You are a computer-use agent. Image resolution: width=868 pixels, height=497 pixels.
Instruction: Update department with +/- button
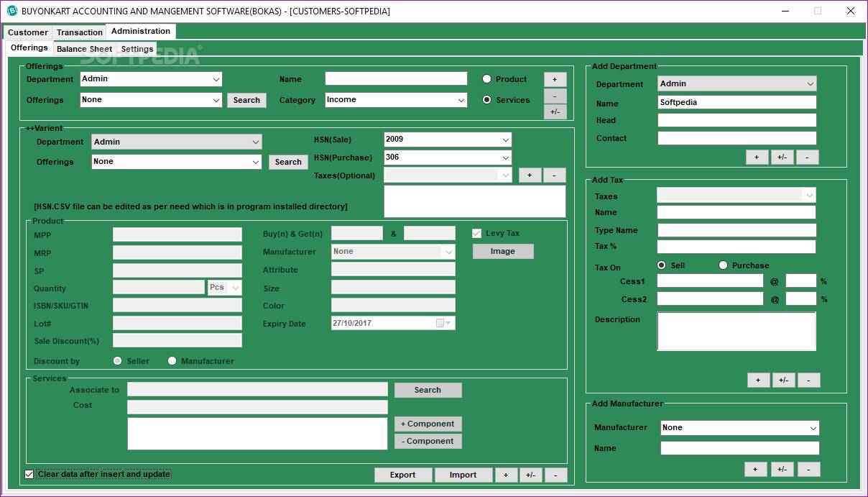point(782,157)
